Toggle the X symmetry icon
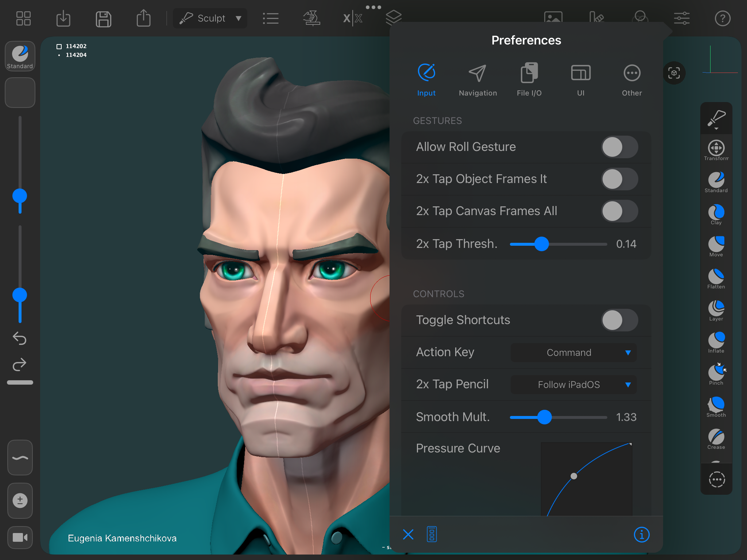747x560 pixels. tap(352, 18)
